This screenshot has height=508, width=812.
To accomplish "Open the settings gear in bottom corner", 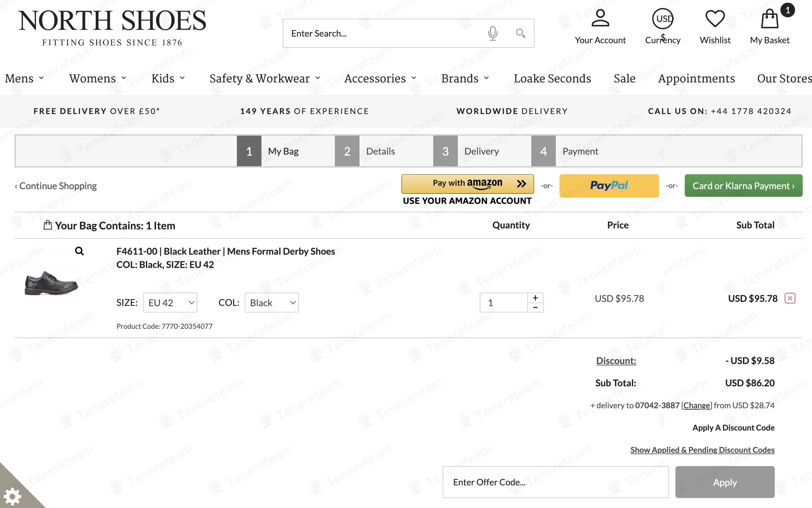I will pyautogui.click(x=13, y=496).
